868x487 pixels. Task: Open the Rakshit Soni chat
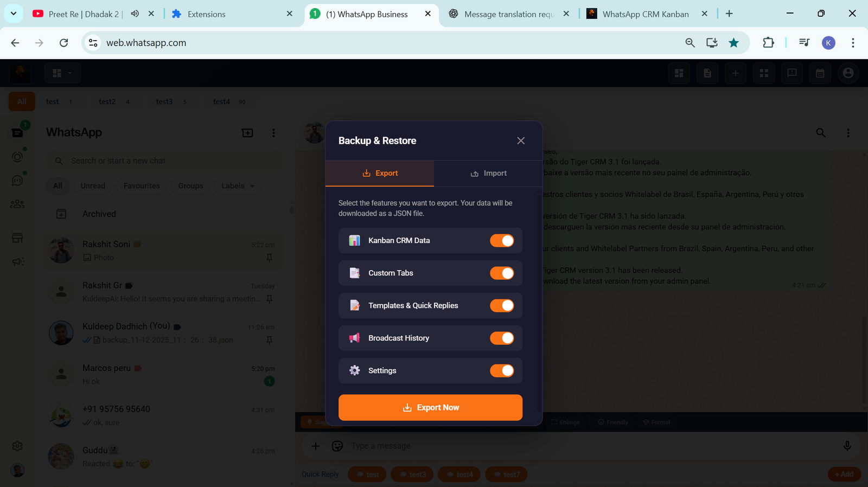(x=164, y=251)
